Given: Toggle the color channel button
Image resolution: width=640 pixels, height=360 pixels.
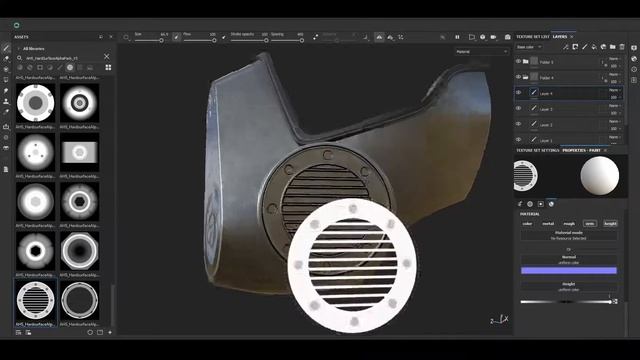Looking at the screenshot, I should [x=527, y=224].
